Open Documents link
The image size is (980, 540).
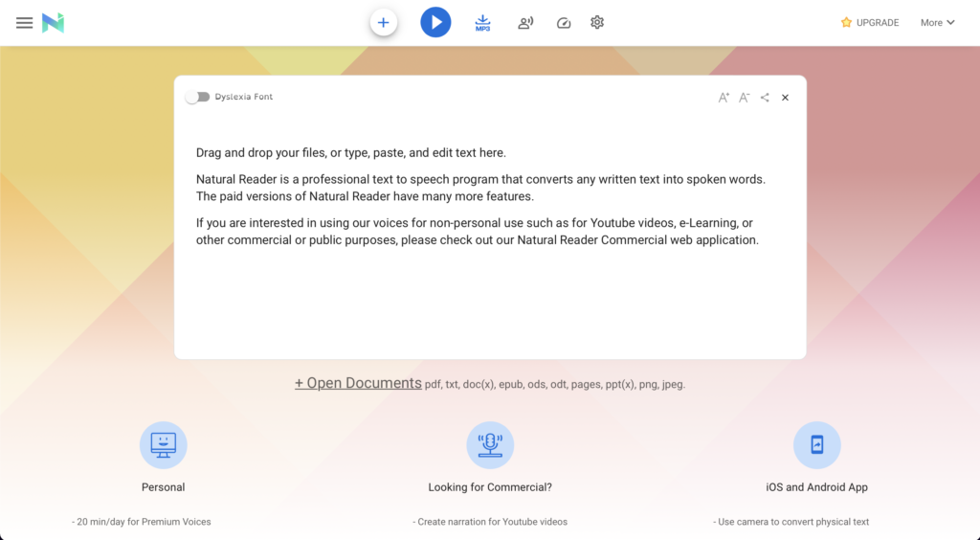click(x=358, y=383)
